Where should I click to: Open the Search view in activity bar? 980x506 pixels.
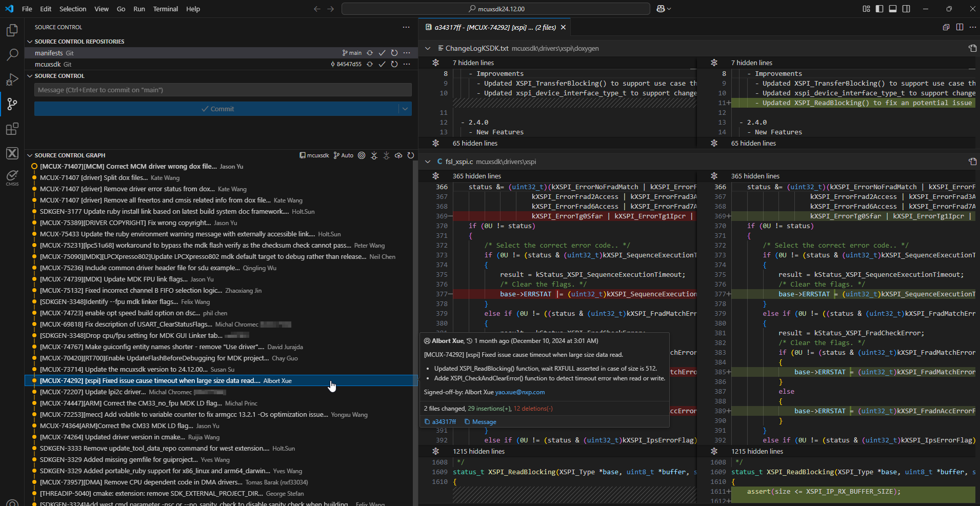coord(12,55)
